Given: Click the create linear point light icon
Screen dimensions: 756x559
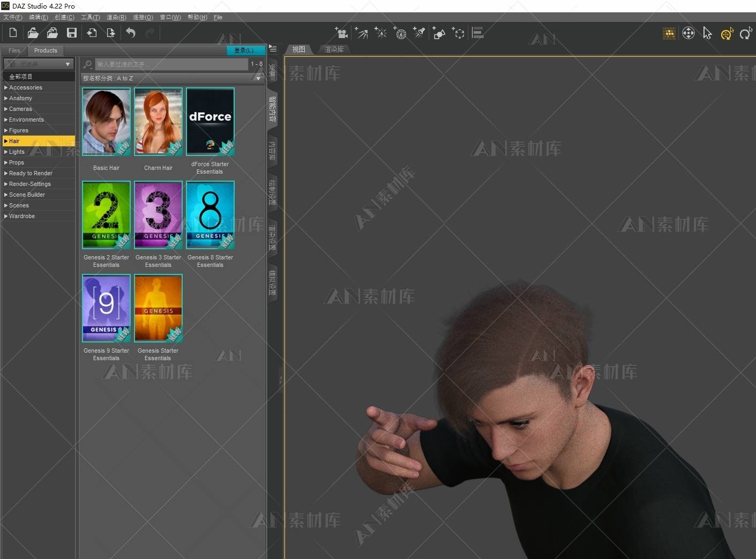Looking at the screenshot, I should point(400,33).
